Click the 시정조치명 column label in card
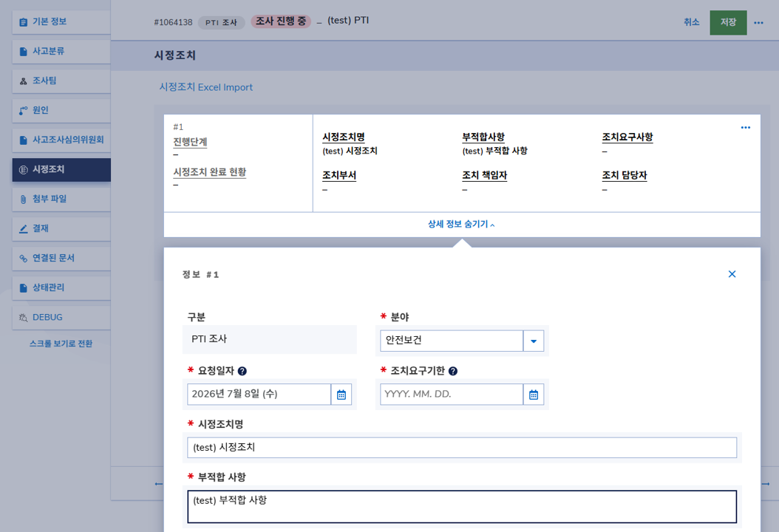Screen dimensions: 779x532 pos(343,137)
